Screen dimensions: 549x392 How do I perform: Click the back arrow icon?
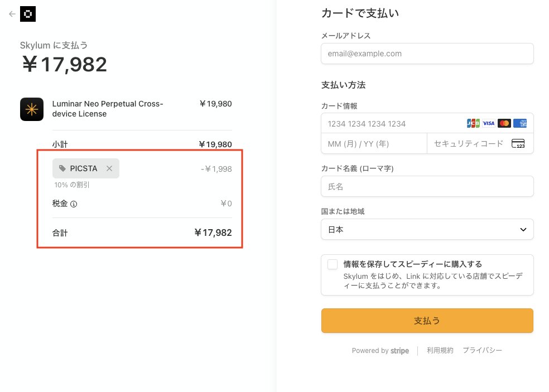point(12,14)
